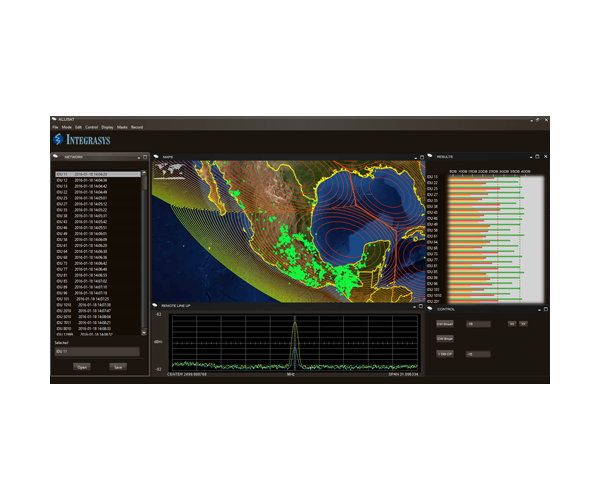Click the network list scroll up arrow

coord(144,173)
